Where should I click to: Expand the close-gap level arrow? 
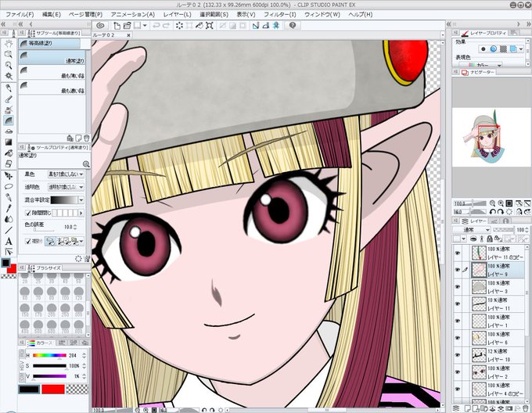(x=81, y=213)
